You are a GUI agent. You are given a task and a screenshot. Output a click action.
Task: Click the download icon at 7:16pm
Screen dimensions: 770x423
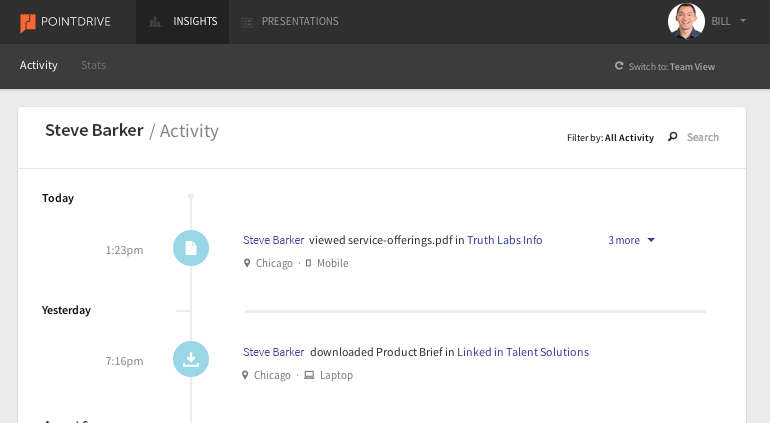191,359
